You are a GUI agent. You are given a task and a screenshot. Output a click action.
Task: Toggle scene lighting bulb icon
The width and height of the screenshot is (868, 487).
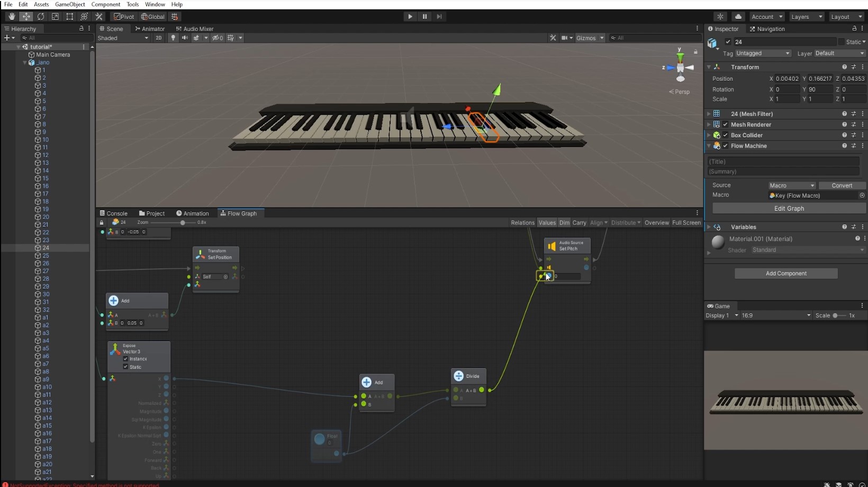coord(173,38)
